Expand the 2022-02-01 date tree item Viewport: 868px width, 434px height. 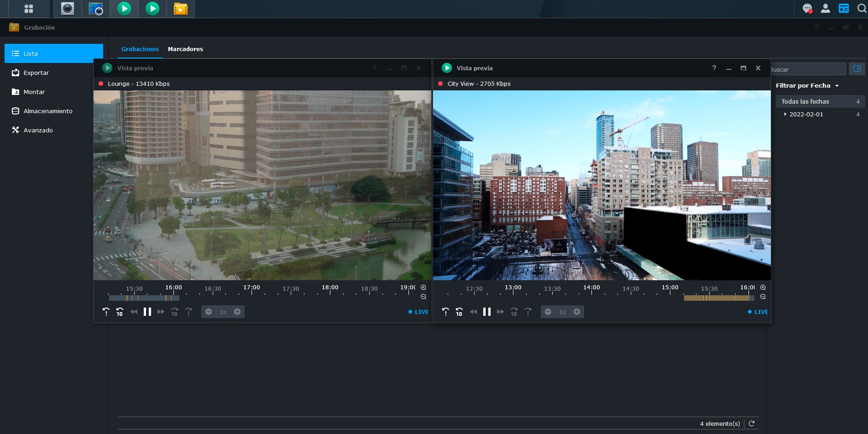tap(785, 114)
